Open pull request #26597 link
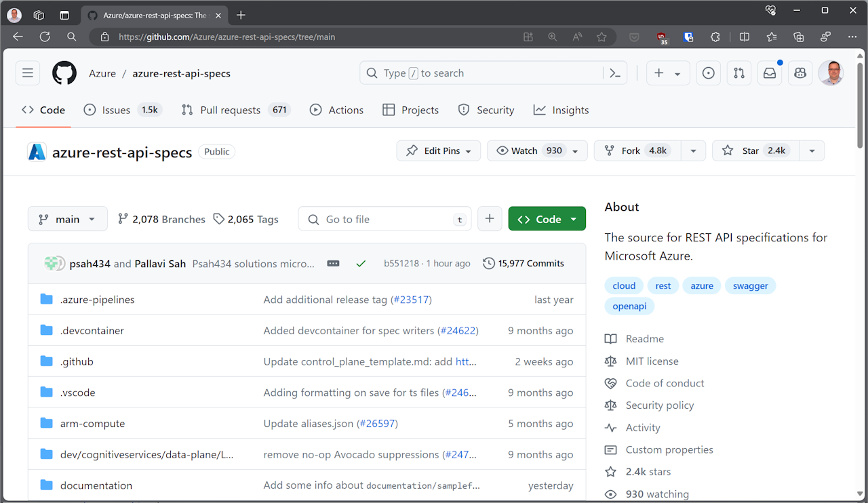The height and width of the screenshot is (503, 868). tap(377, 424)
